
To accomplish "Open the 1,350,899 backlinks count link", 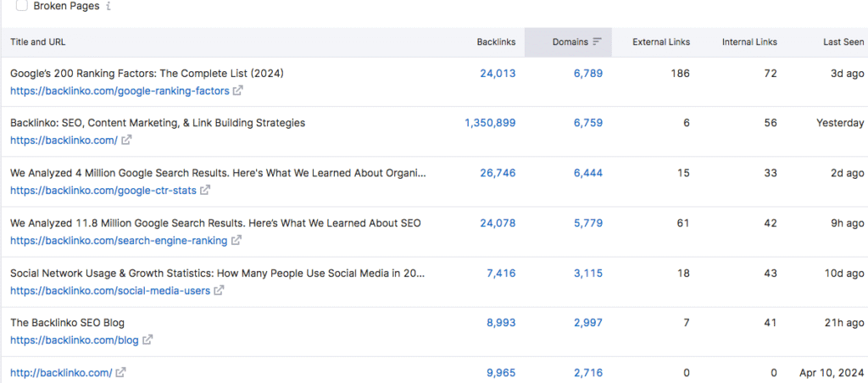I will click(x=489, y=123).
